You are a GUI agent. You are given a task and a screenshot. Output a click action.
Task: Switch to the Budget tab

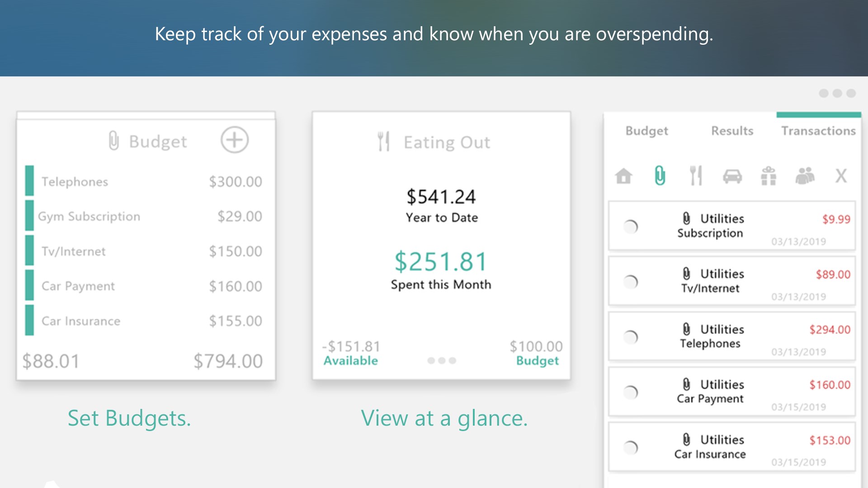pyautogui.click(x=646, y=131)
